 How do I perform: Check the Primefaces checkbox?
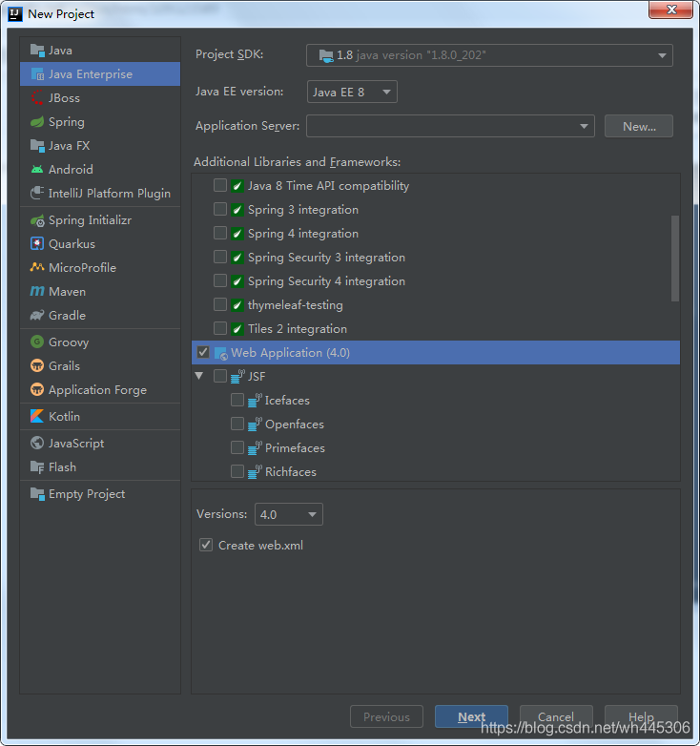pyautogui.click(x=237, y=447)
